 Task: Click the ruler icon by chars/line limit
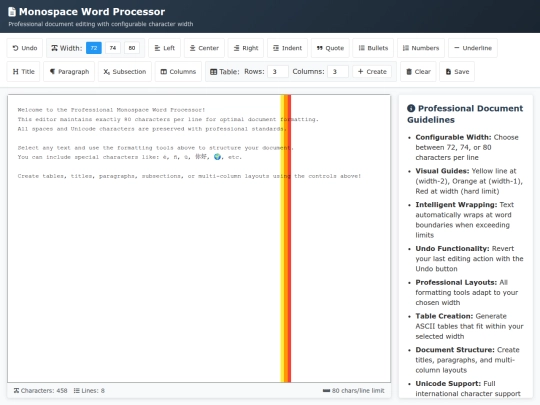pos(326,391)
